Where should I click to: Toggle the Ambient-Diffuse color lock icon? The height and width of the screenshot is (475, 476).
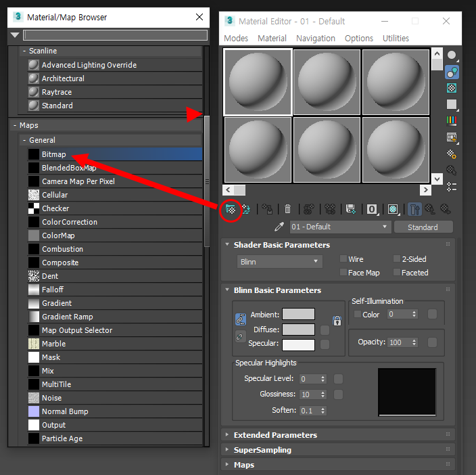[241, 319]
